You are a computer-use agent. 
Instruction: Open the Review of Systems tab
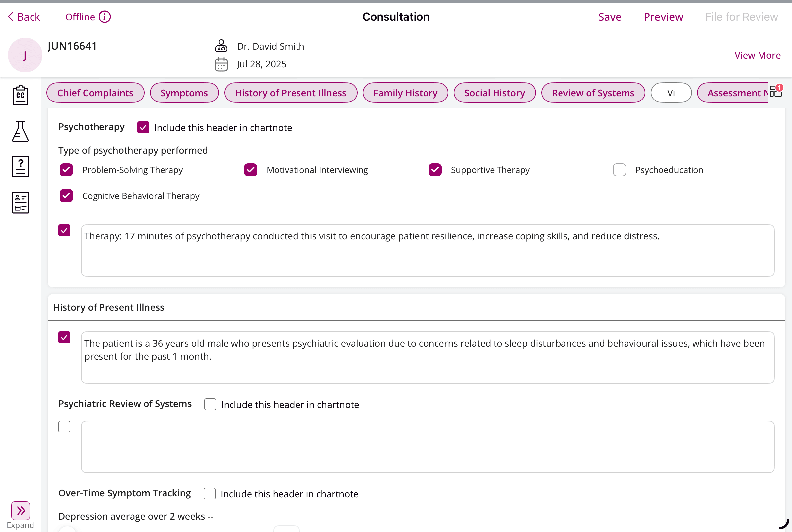pos(593,93)
